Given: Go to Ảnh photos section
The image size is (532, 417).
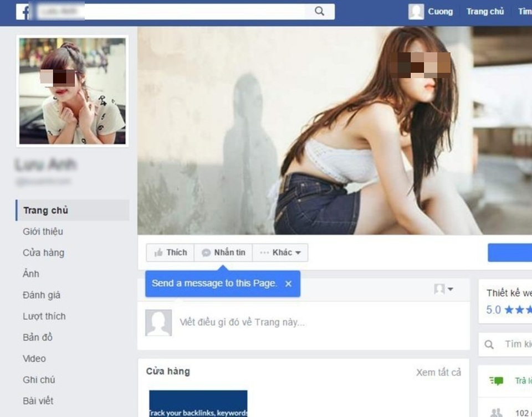Looking at the screenshot, I should [31, 274].
